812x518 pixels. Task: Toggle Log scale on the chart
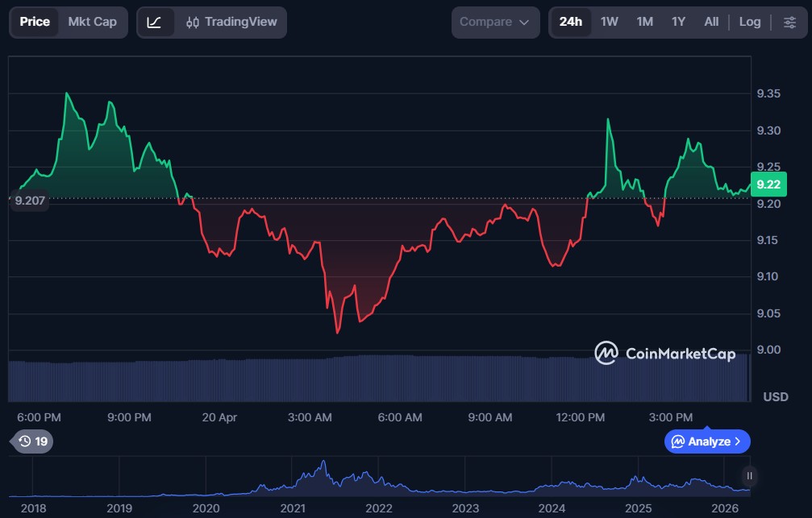(749, 22)
